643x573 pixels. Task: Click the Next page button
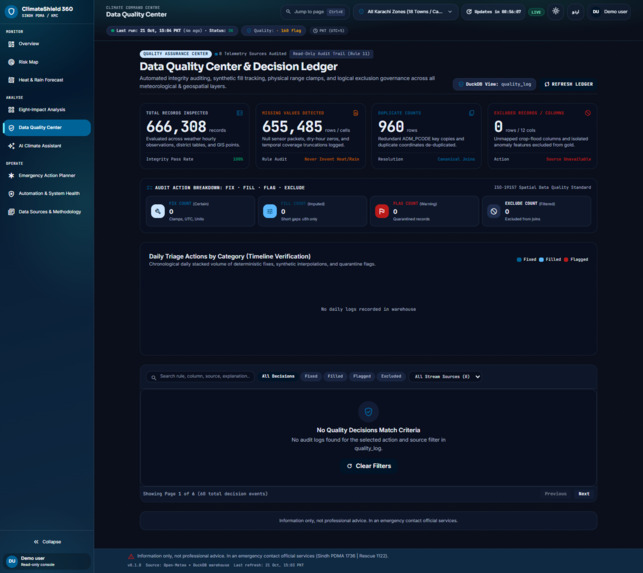584,494
